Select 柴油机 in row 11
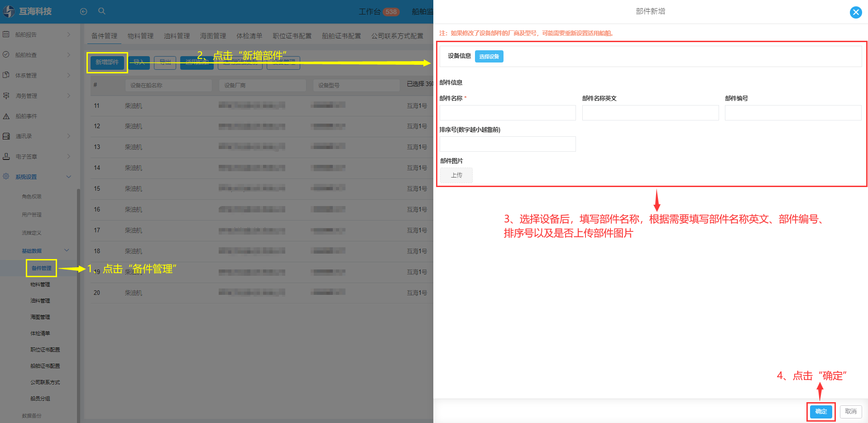The width and height of the screenshot is (868, 423). point(134,106)
